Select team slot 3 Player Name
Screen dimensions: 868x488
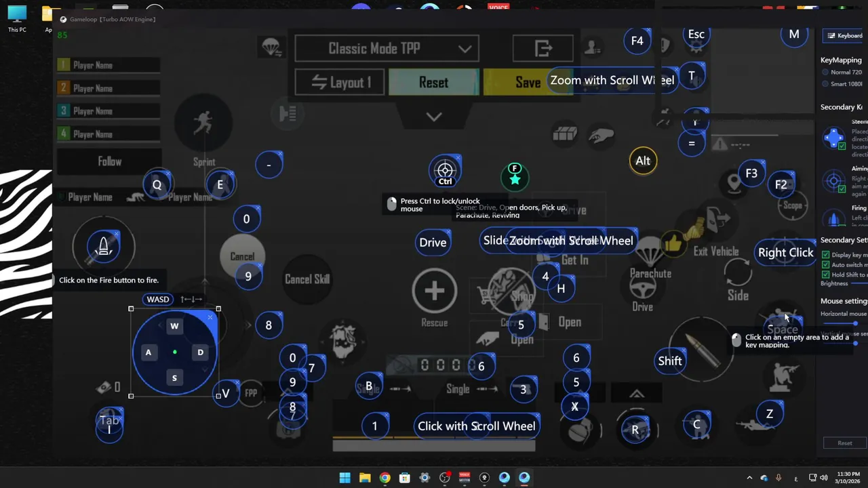pos(108,111)
